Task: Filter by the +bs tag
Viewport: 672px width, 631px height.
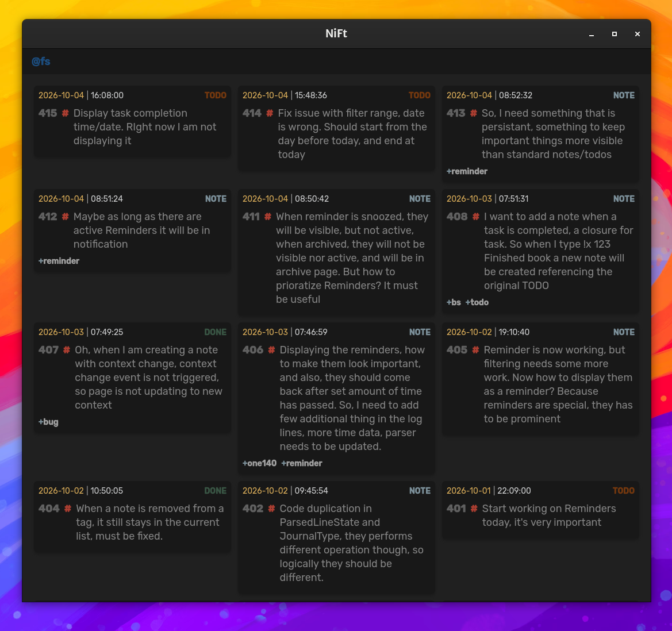Action: coord(454,302)
